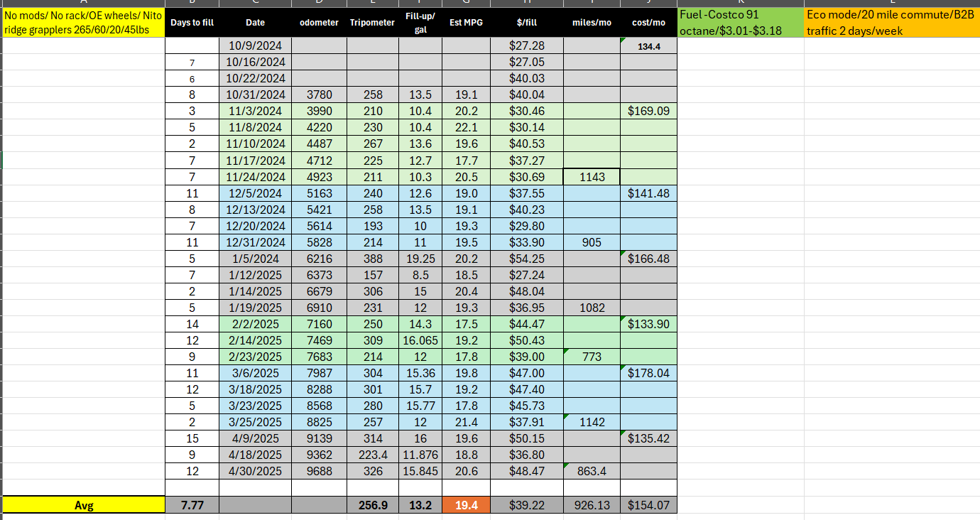Select the cost cell $178.04
This screenshot has height=520, width=980.
[x=648, y=373]
